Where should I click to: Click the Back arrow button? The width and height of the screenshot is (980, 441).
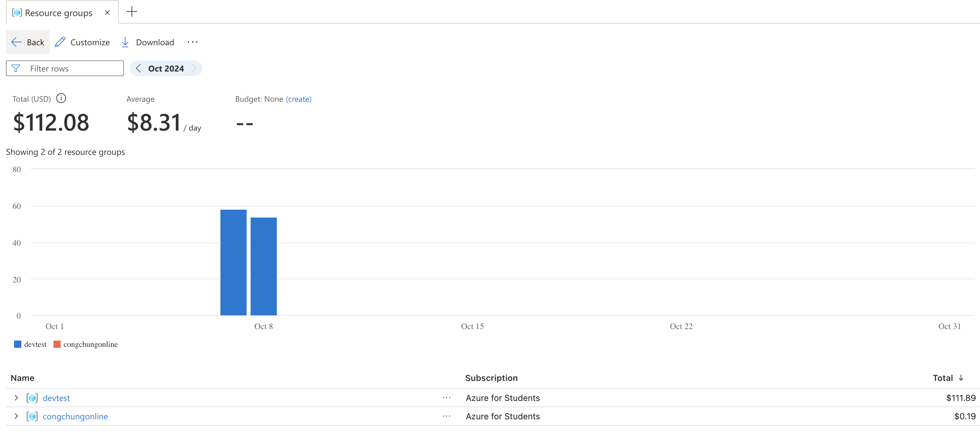click(x=28, y=42)
